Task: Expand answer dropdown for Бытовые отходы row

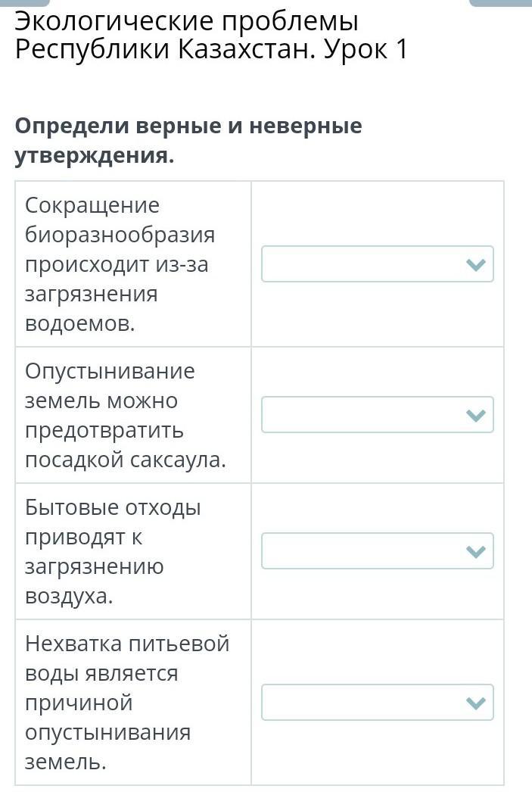Action: (378, 550)
